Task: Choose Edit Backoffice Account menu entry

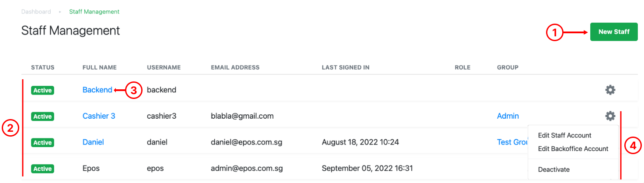Action: coord(573,149)
